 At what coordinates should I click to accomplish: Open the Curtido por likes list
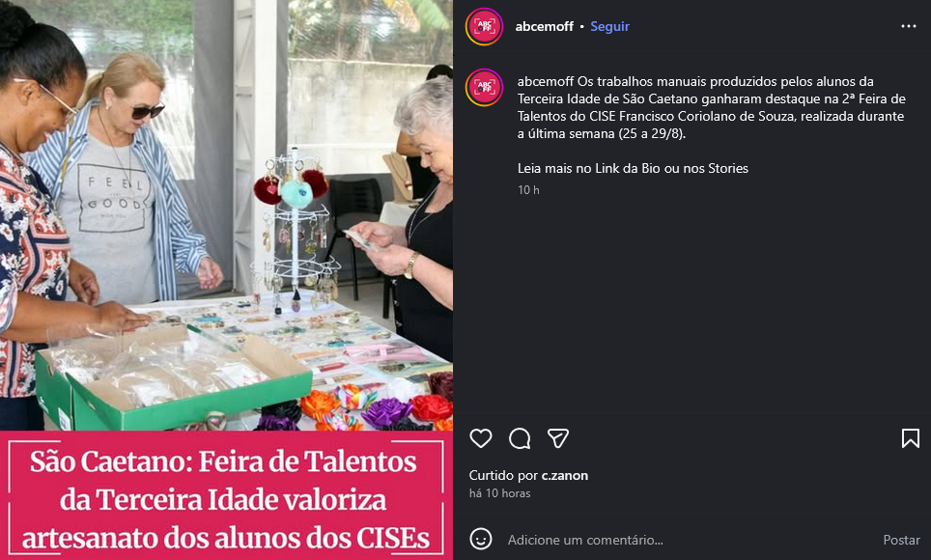coord(503,475)
